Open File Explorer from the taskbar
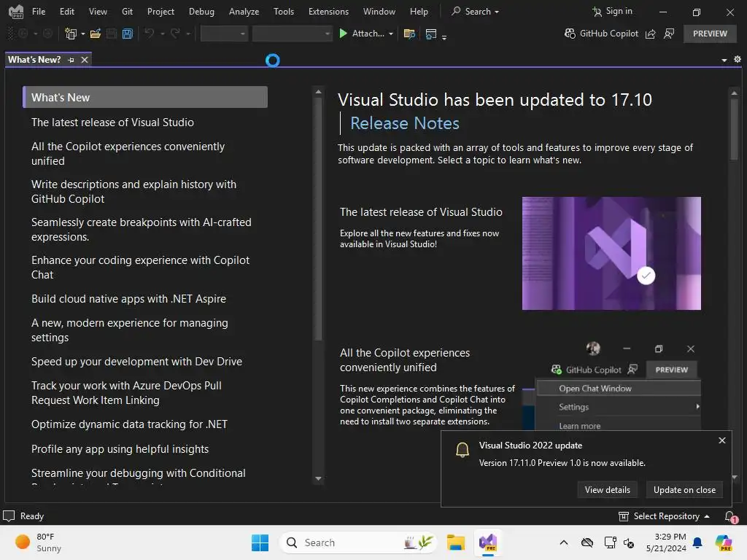Screen dimensions: 747x560 tap(455, 542)
